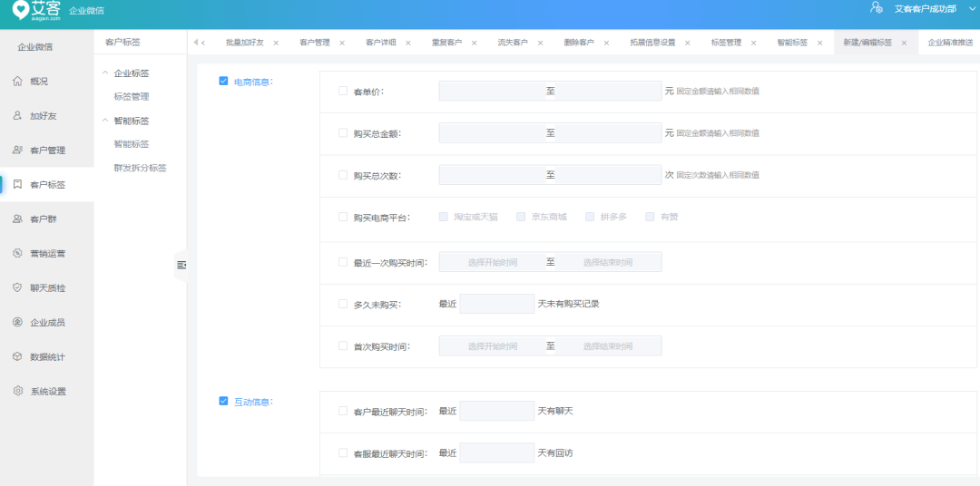Open 标签管理 in submenu

[x=132, y=97]
